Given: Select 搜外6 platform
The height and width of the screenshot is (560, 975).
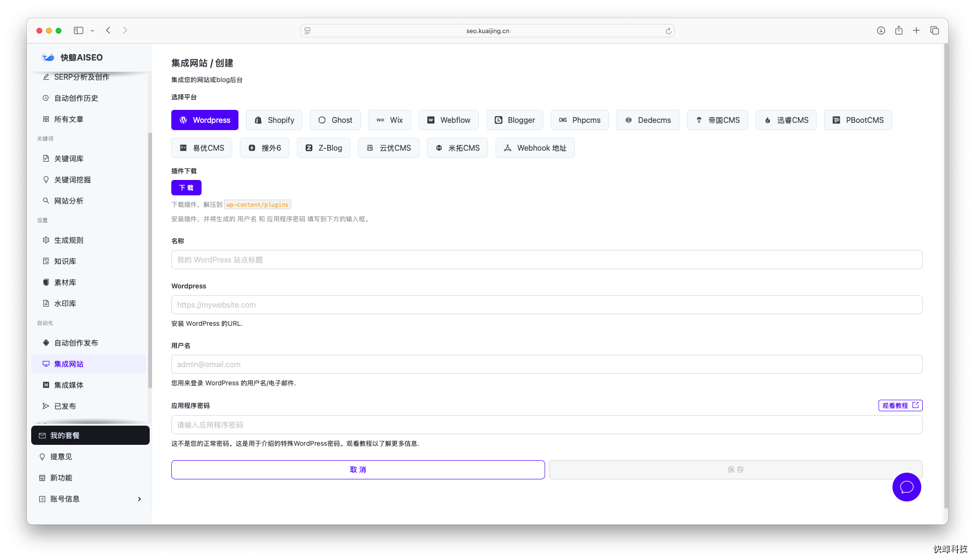Looking at the screenshot, I should point(264,148).
